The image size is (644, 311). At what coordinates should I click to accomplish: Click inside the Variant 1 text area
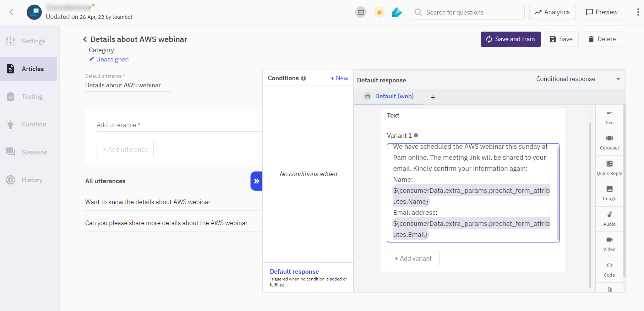(473, 193)
